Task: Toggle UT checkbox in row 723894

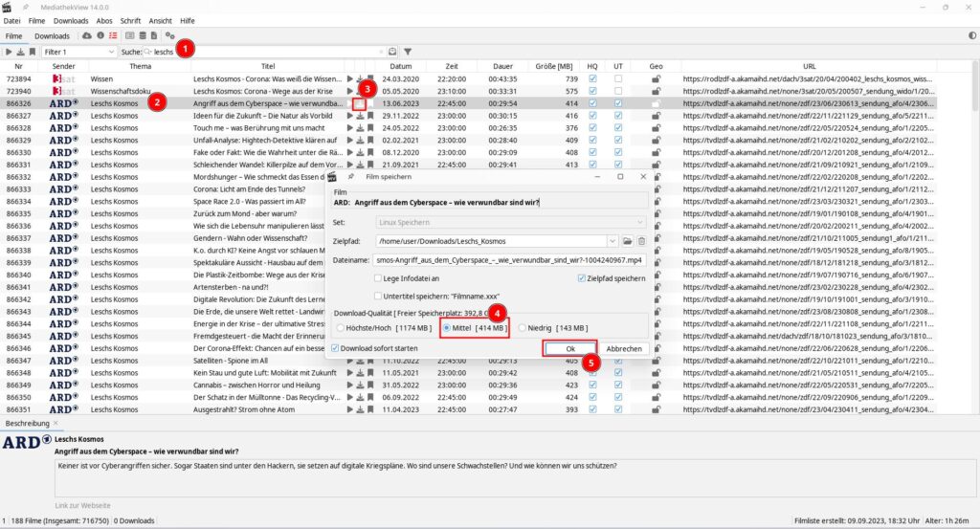Action: 618,79
